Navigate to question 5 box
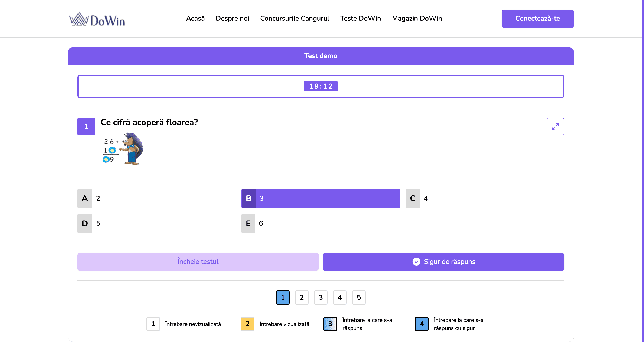644x354 pixels. (358, 297)
